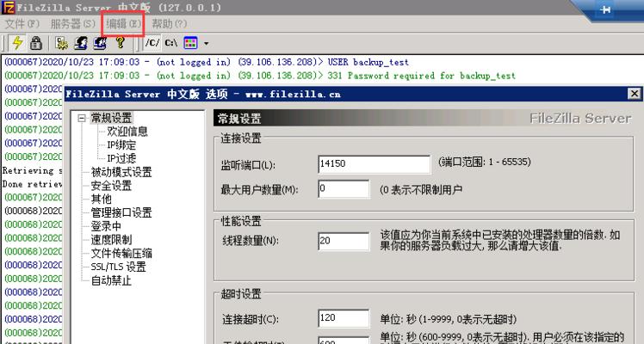The width and height of the screenshot is (644, 344).
Task: Click the 最大用户数量 field showing 0
Action: tap(344, 189)
